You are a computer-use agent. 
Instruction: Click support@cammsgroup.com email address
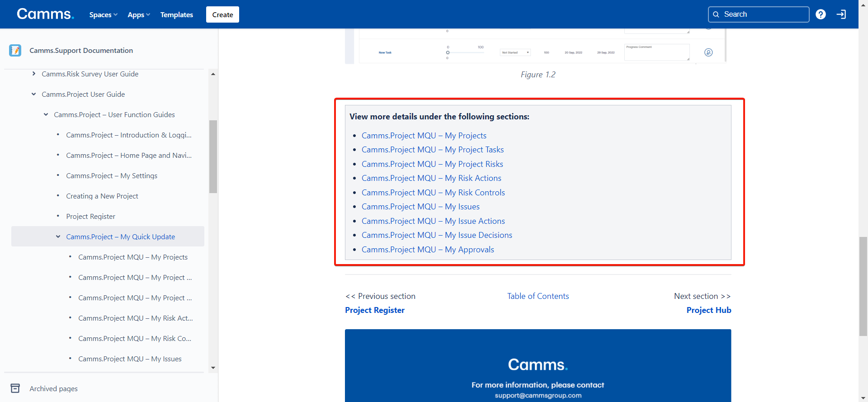coord(538,395)
